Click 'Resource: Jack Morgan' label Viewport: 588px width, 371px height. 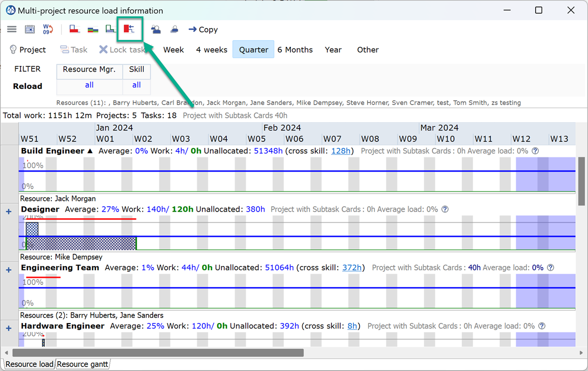click(58, 198)
